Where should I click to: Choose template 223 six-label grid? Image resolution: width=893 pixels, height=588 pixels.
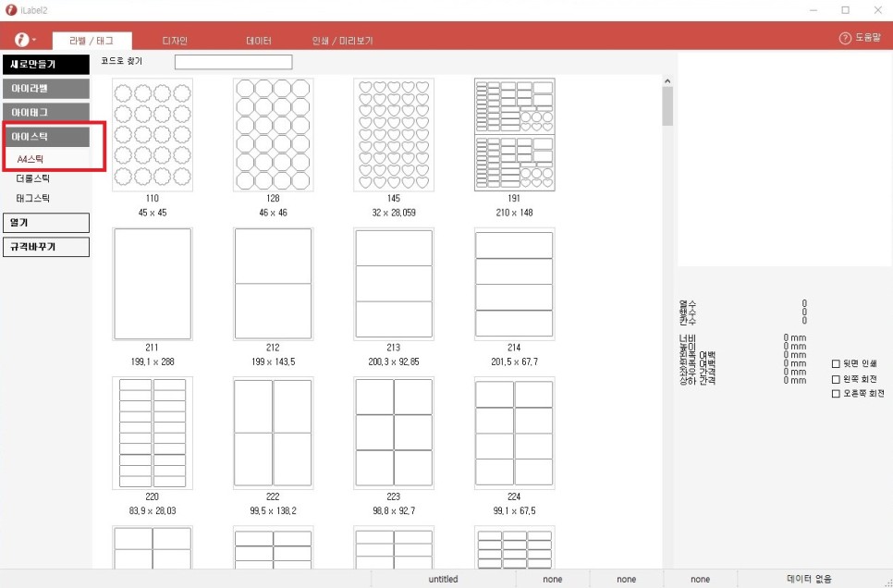tap(394, 433)
